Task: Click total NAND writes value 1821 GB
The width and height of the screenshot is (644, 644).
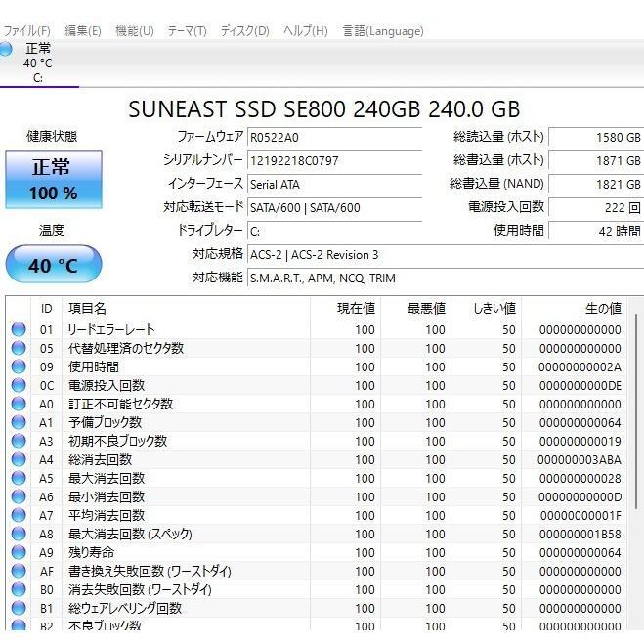Action: click(596, 184)
